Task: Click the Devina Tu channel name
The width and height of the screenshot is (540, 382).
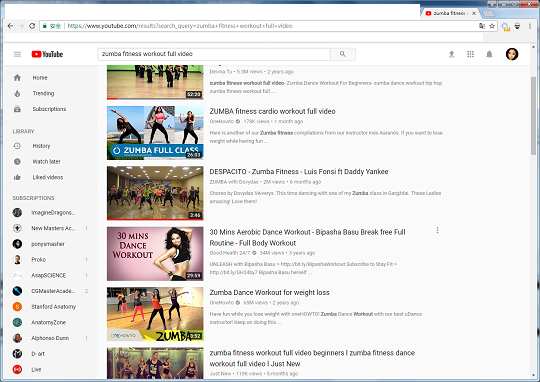Action: pyautogui.click(x=221, y=72)
